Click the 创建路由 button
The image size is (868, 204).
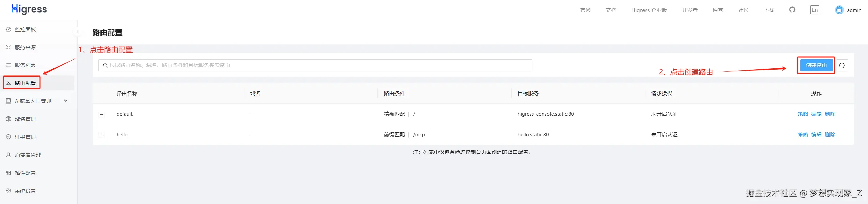pyautogui.click(x=816, y=65)
